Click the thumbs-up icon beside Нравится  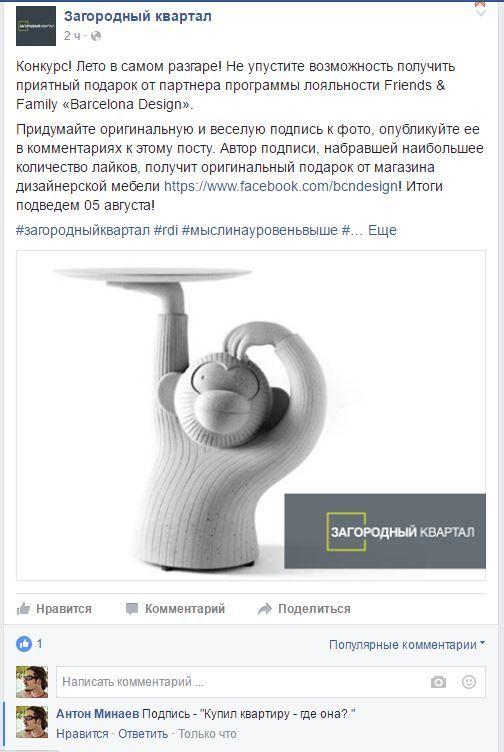tap(23, 609)
